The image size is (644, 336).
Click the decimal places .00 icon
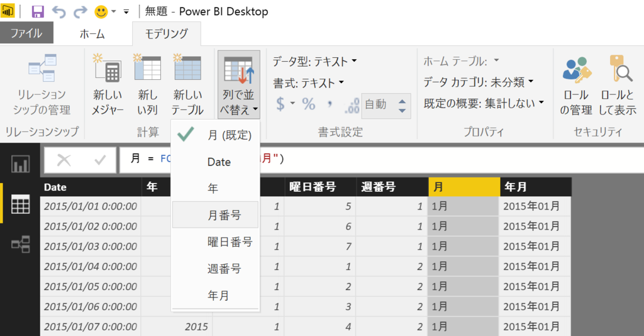[x=352, y=105]
